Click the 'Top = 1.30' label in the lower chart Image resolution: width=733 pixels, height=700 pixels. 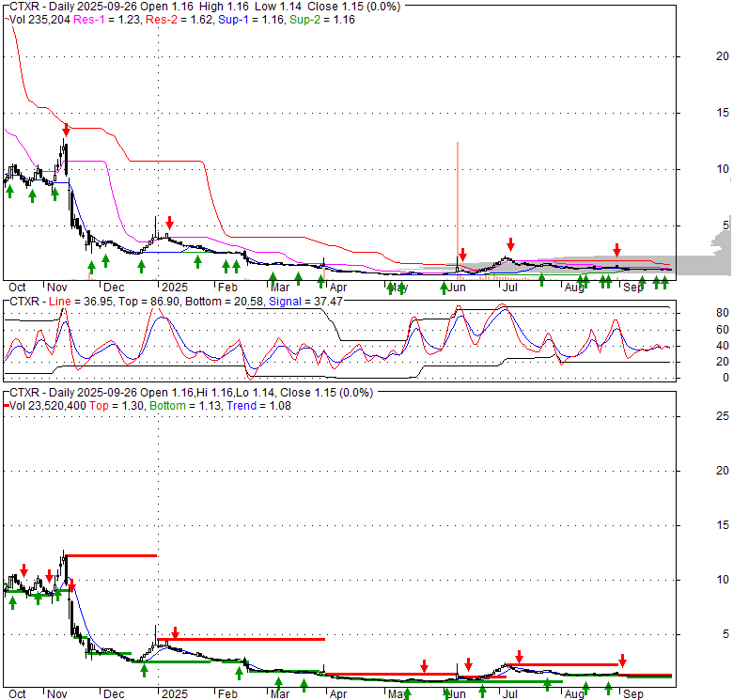pos(117,406)
